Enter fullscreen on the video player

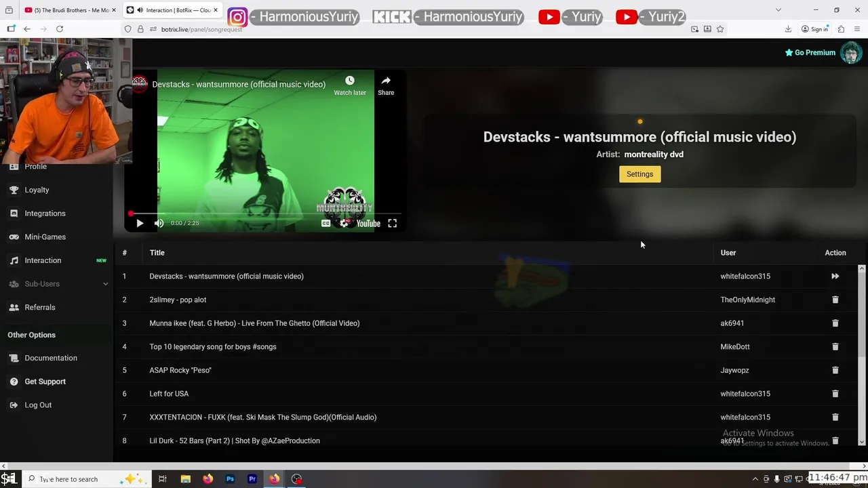click(392, 223)
